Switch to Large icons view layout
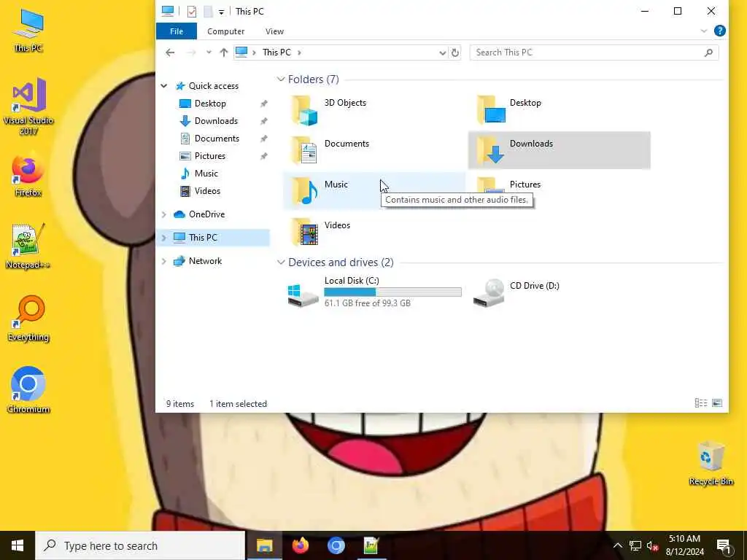747x560 pixels. click(x=717, y=403)
